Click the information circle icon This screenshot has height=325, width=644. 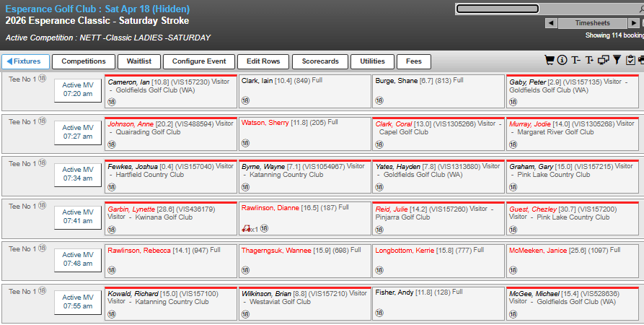tap(563, 61)
